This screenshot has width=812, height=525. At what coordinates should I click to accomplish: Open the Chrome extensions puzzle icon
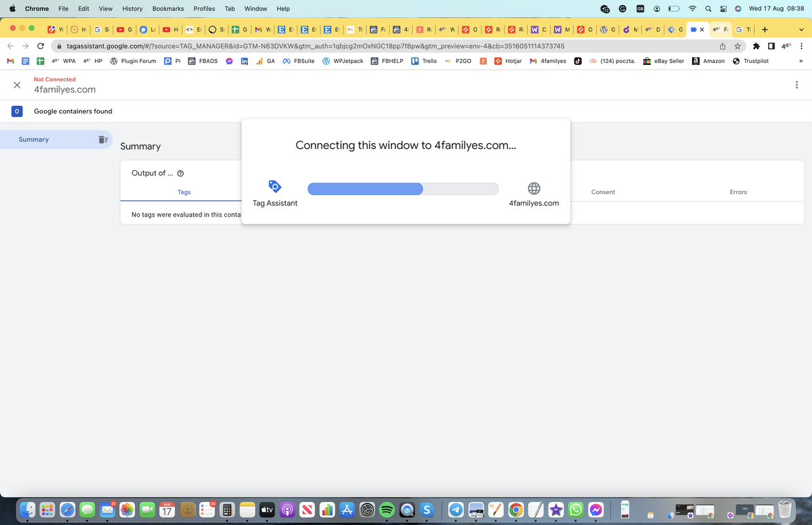[x=756, y=46]
